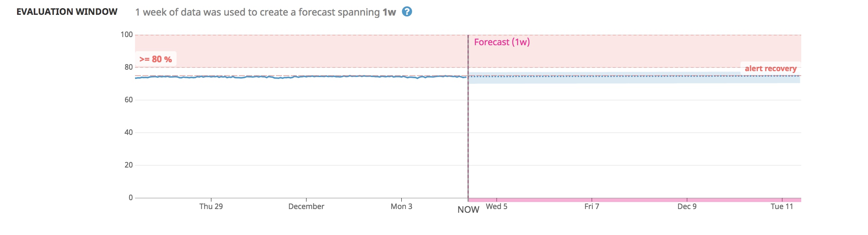The image size is (868, 235).
Task: Click the ">= 80 %" threshold label
Action: point(155,59)
